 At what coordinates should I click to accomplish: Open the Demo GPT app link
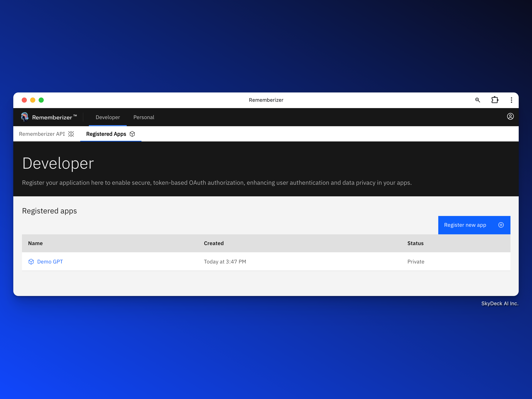click(x=50, y=262)
